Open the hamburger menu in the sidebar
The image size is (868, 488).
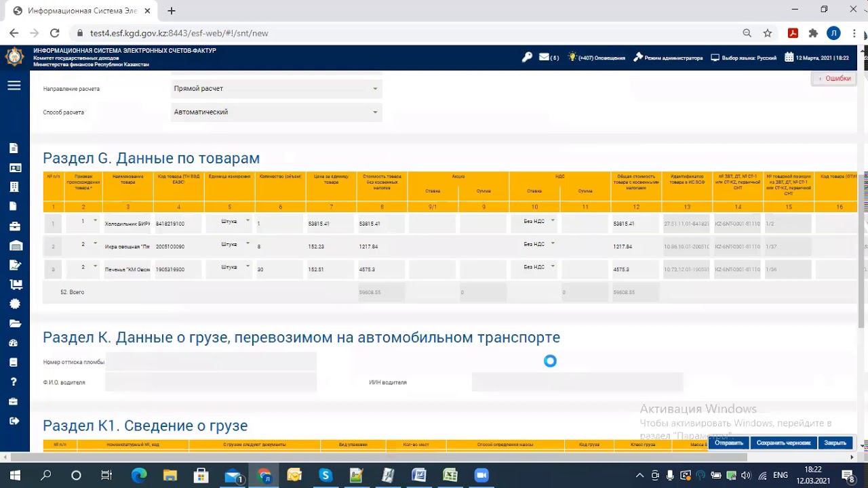point(14,85)
